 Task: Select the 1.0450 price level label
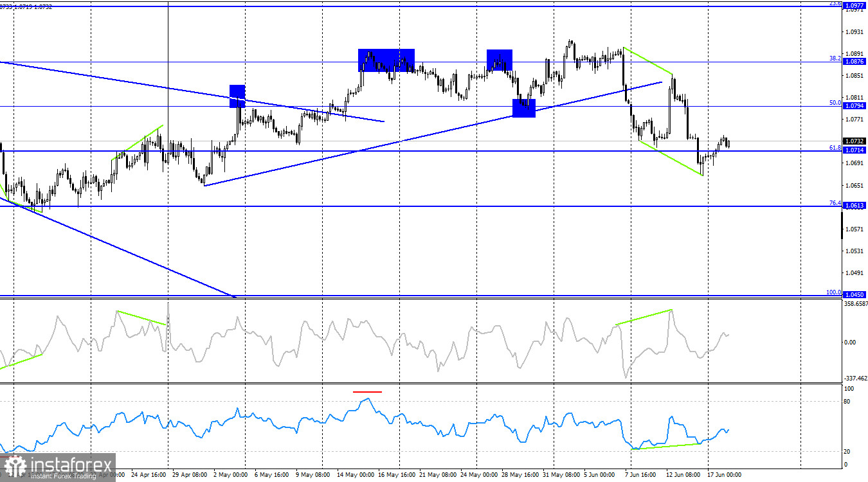pos(854,295)
